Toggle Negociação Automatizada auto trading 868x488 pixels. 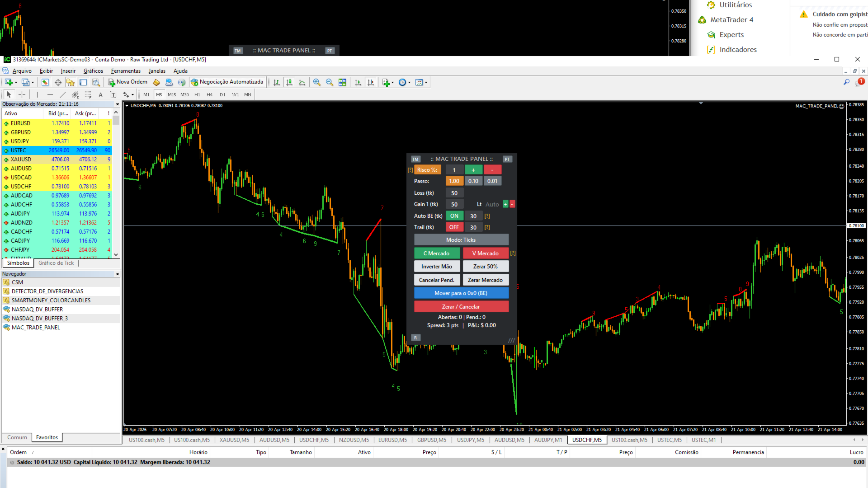tap(226, 82)
